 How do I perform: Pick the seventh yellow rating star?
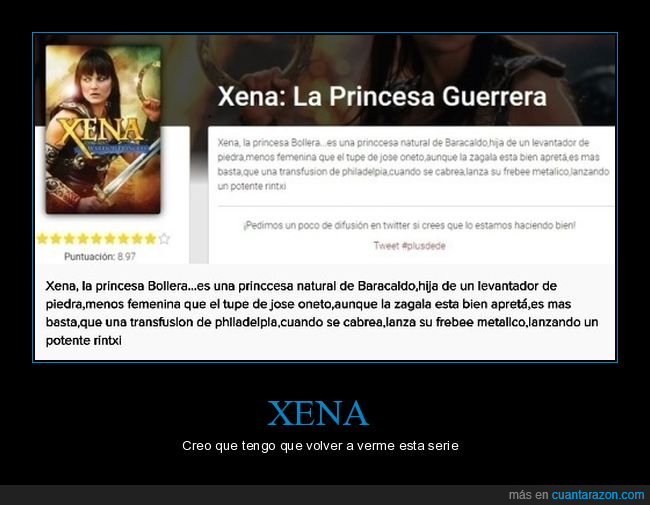point(124,239)
